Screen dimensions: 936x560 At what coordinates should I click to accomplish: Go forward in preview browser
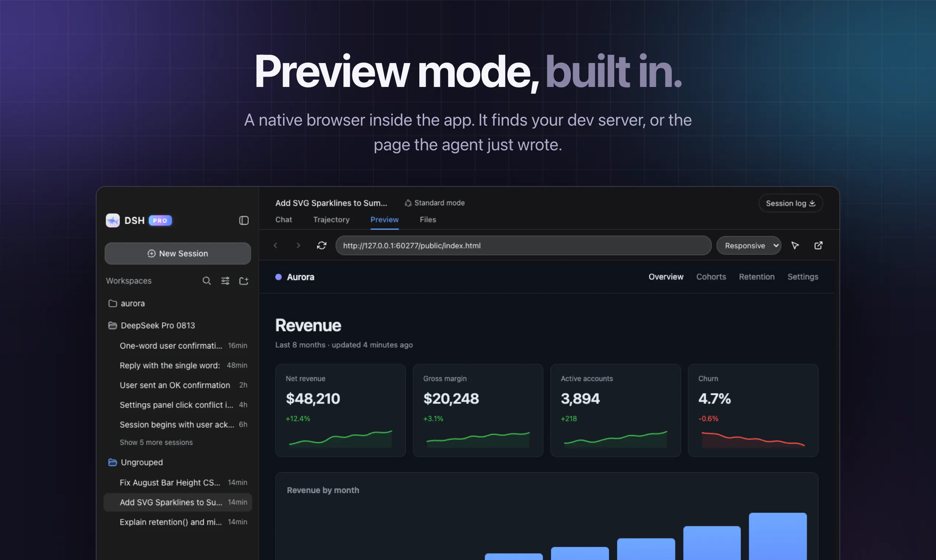tap(298, 246)
